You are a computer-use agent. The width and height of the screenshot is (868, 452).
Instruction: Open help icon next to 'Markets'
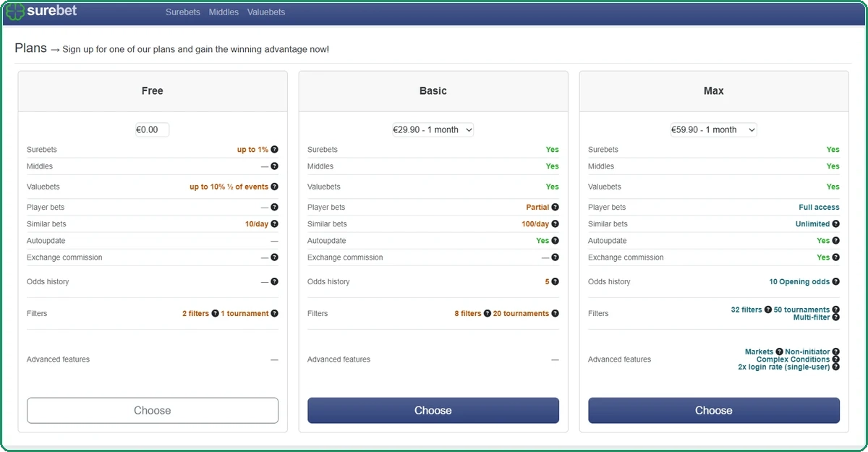point(780,351)
